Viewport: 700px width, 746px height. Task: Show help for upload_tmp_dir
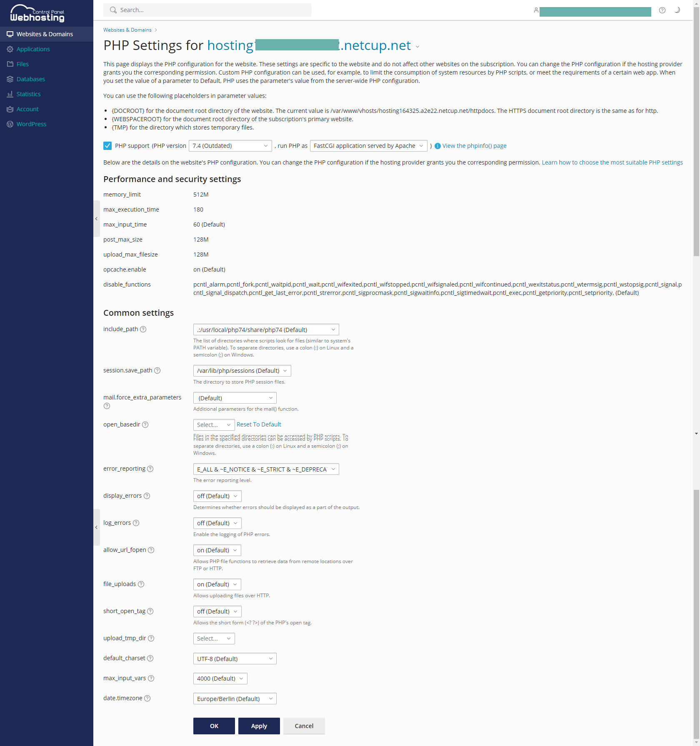pyautogui.click(x=151, y=638)
